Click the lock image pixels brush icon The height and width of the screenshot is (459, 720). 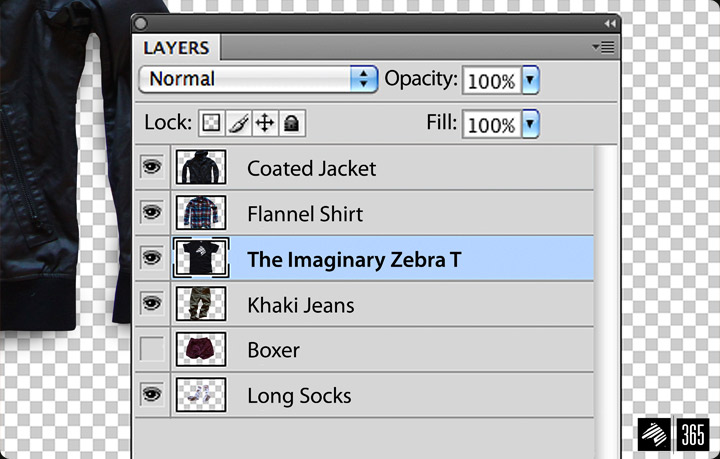pos(238,123)
